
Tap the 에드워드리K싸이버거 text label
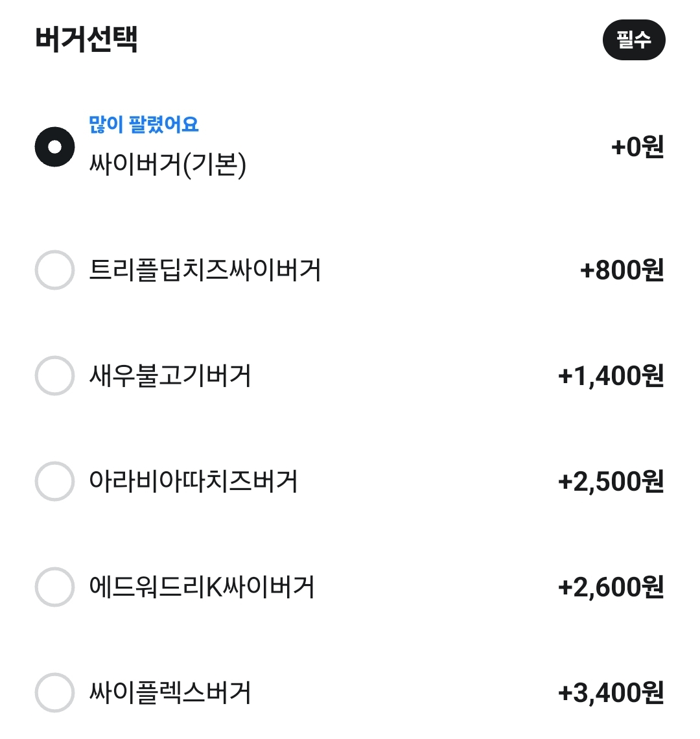click(x=202, y=587)
